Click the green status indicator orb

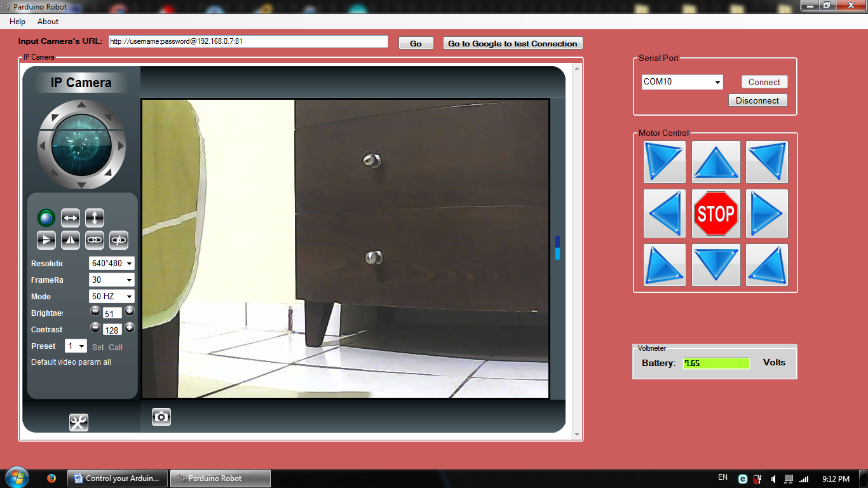click(x=46, y=218)
